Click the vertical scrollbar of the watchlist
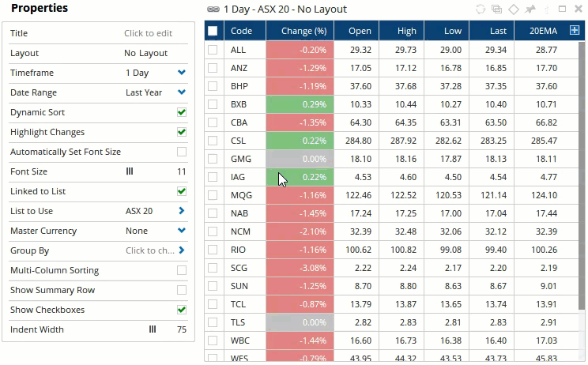588x365 pixels. pos(582,176)
